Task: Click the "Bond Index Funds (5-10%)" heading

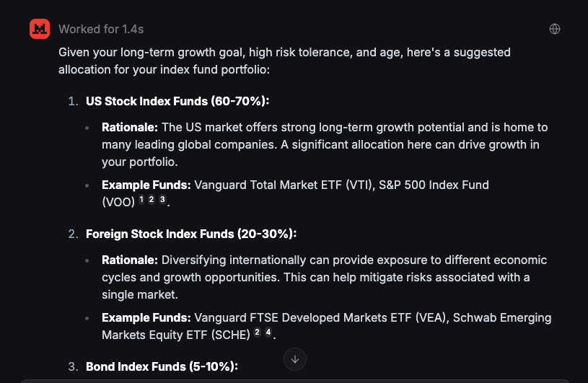Action: coord(161,366)
